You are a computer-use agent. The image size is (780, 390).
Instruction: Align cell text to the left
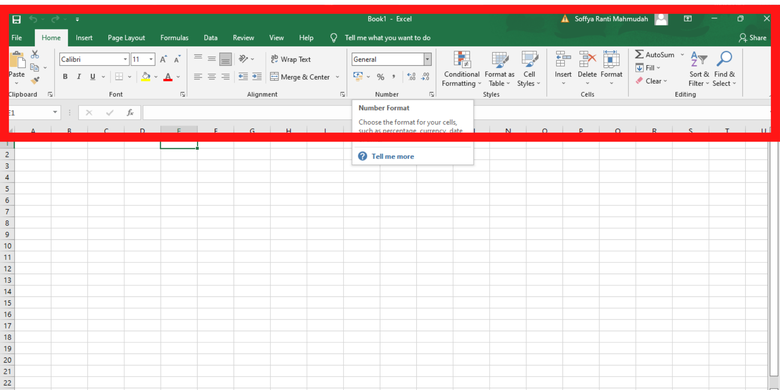click(198, 77)
